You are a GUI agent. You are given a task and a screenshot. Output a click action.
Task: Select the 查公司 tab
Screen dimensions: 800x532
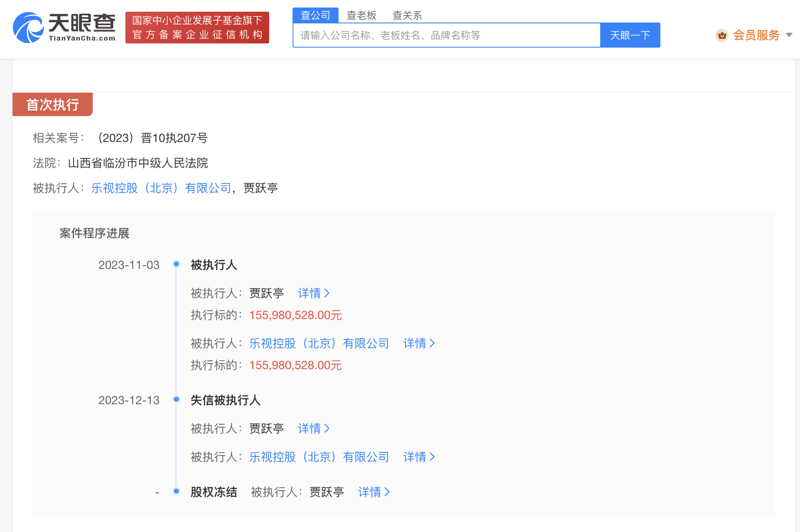(x=316, y=15)
